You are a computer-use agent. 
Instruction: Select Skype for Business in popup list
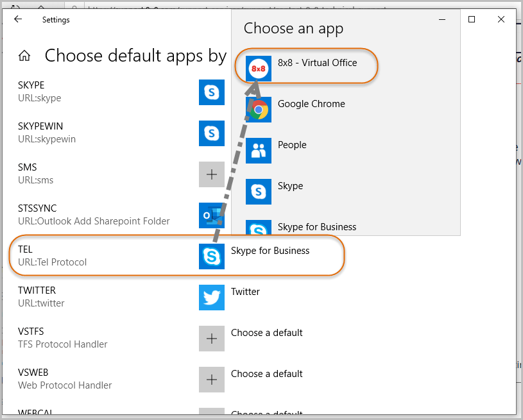[316, 227]
